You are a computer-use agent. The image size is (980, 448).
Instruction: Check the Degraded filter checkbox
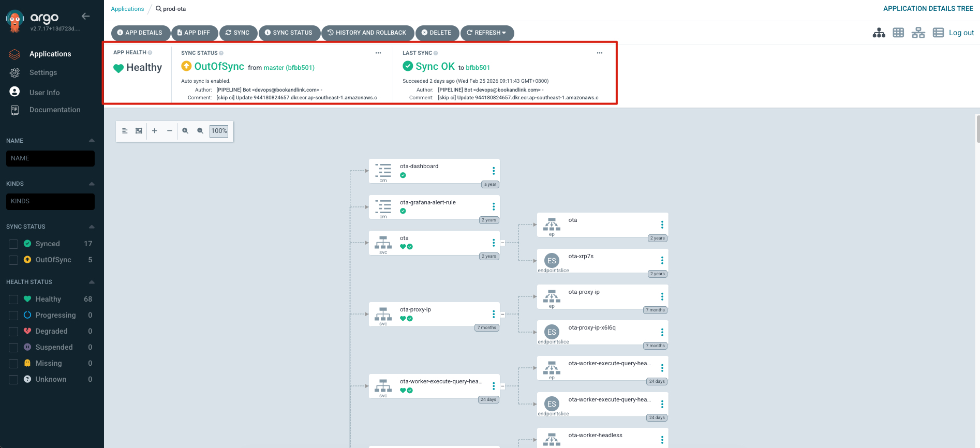(13, 332)
